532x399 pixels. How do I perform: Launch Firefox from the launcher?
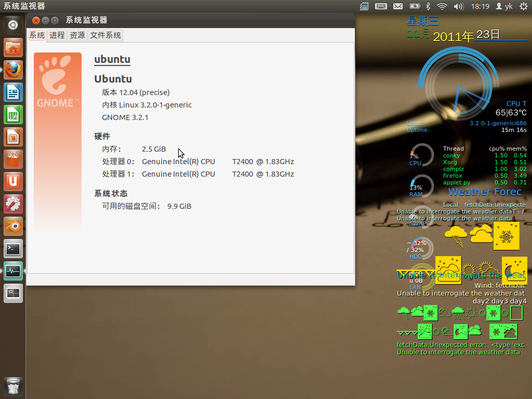(x=13, y=70)
